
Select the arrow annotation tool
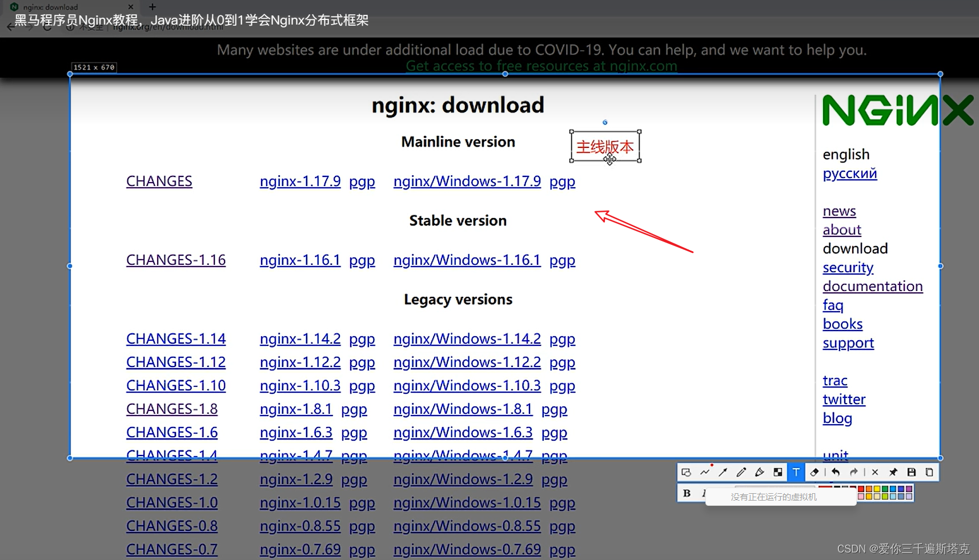(x=723, y=472)
